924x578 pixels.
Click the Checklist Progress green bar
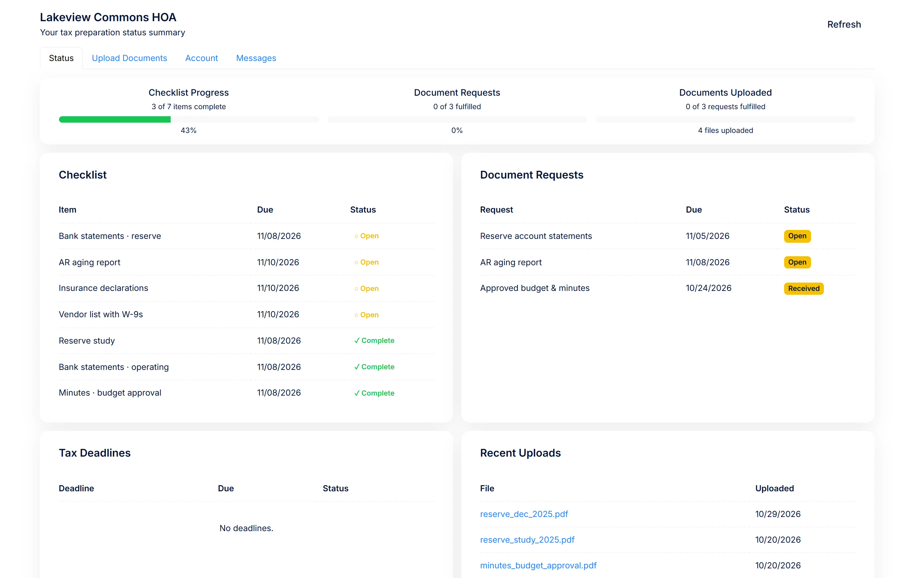tap(115, 120)
